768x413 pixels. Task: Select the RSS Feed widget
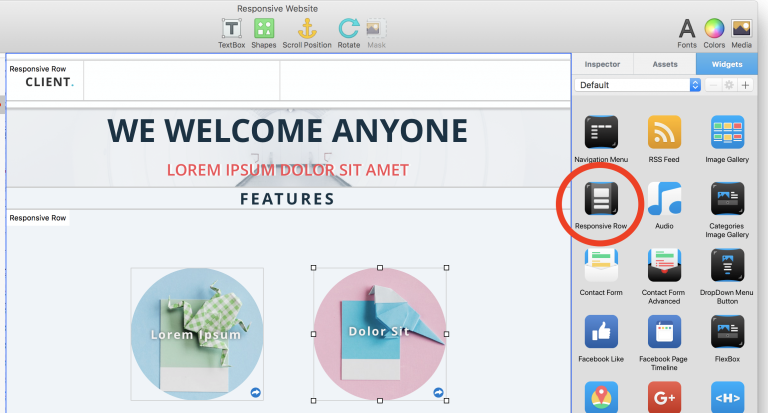[x=664, y=132]
